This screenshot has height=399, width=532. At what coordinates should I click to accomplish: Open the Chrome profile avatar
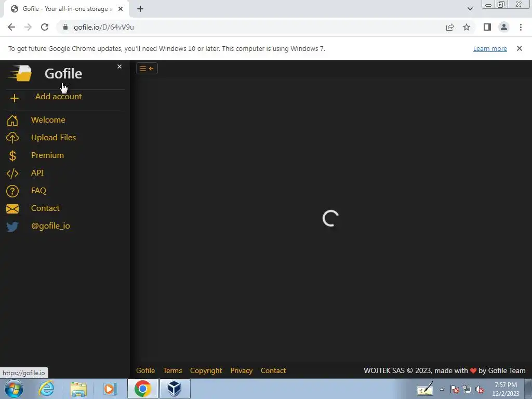[x=504, y=27]
